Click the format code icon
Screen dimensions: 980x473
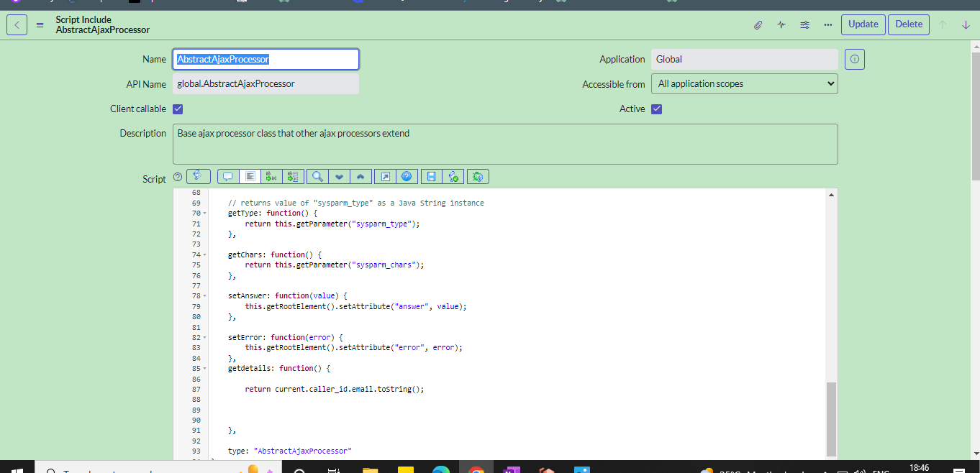click(x=249, y=176)
